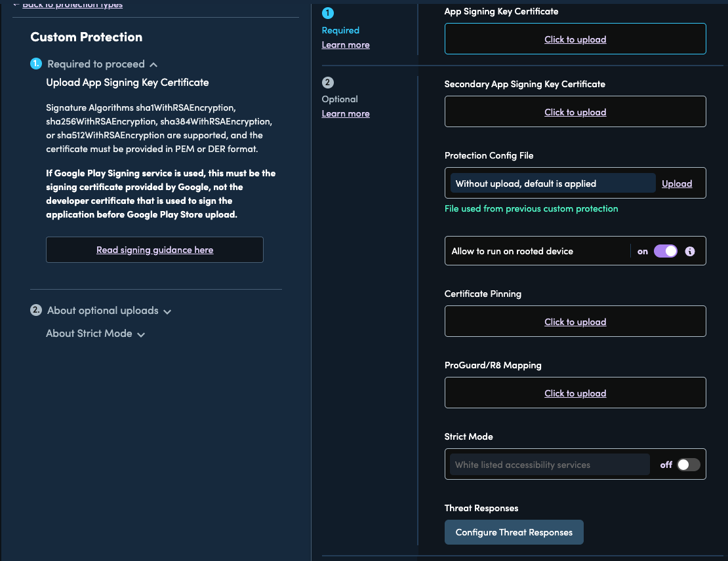Screen dimensions: 728x561
Task: Click the Custom Protection heading
Action: 87,37
